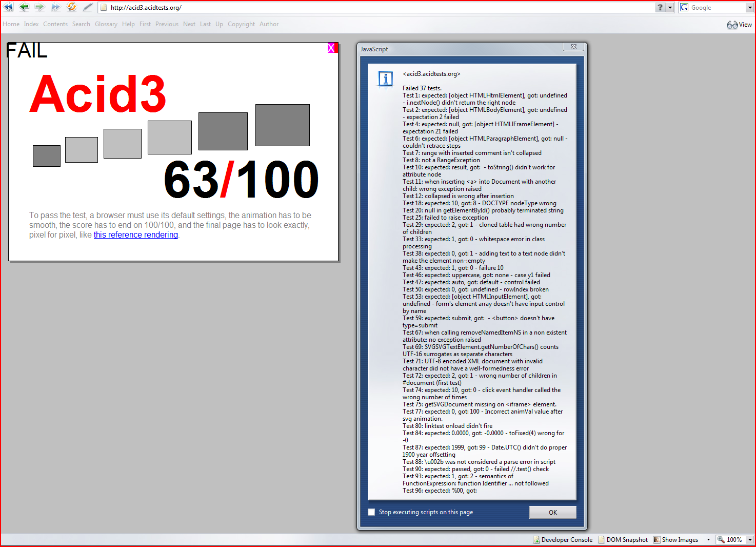Click the DOM Snapshot status bar item
756x547 pixels.
point(623,539)
